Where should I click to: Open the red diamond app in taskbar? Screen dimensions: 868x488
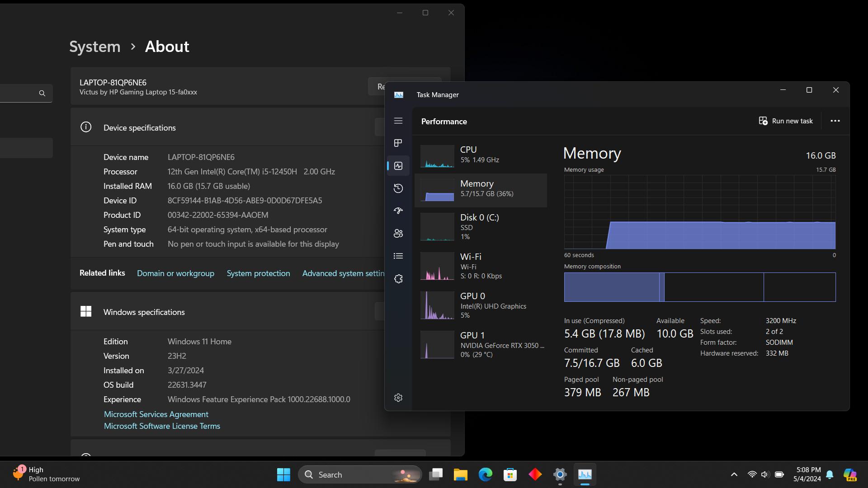pyautogui.click(x=535, y=474)
